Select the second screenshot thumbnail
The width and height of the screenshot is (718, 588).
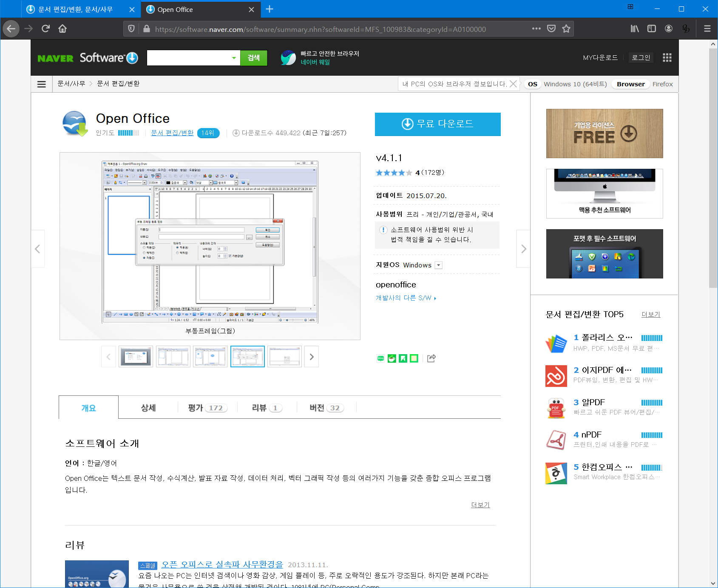coord(173,357)
